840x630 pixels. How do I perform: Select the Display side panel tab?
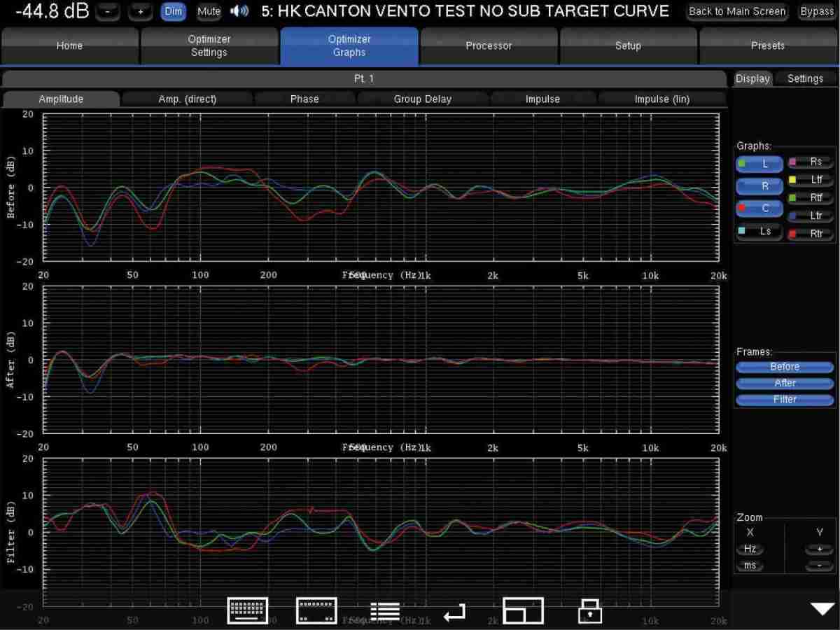752,79
